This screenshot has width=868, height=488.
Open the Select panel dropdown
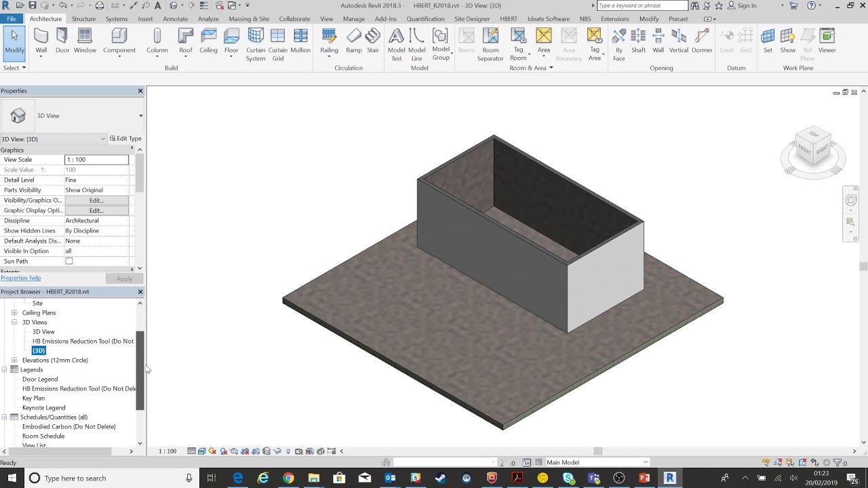14,68
